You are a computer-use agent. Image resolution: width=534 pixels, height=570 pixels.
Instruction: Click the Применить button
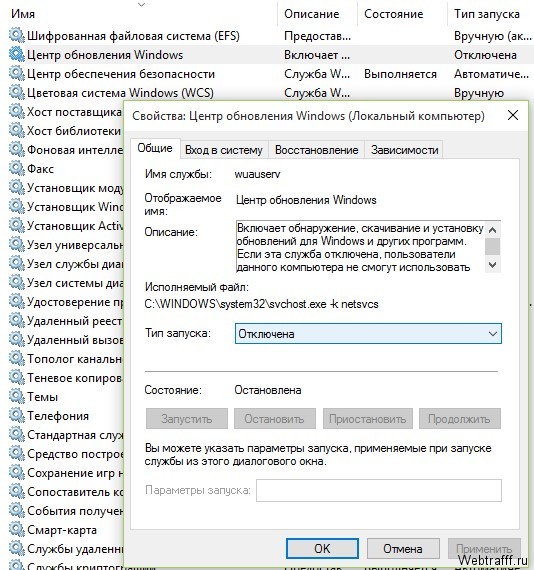484,548
